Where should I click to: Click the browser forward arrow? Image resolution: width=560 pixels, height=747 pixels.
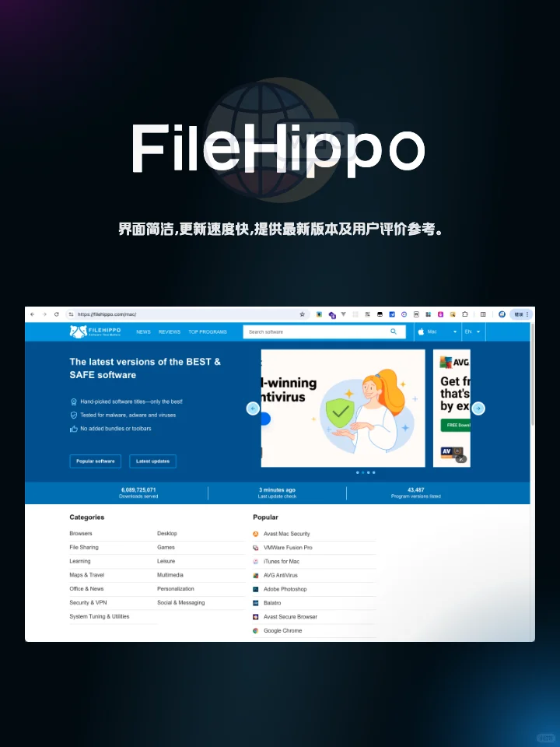[45, 314]
